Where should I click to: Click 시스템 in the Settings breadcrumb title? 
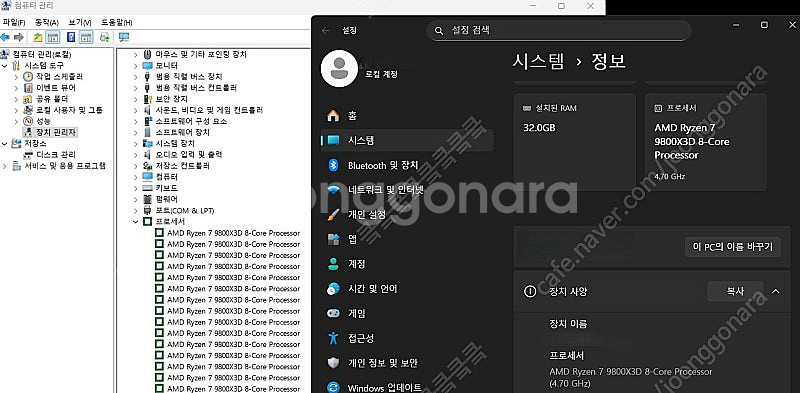(x=539, y=62)
